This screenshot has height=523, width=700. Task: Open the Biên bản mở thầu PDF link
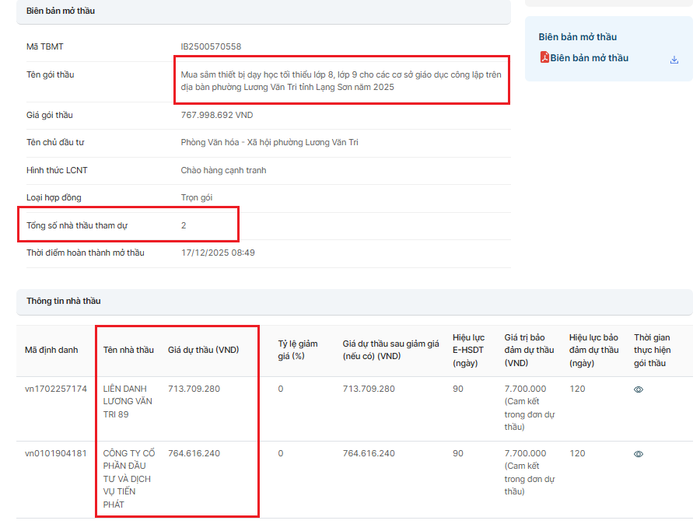(x=589, y=58)
